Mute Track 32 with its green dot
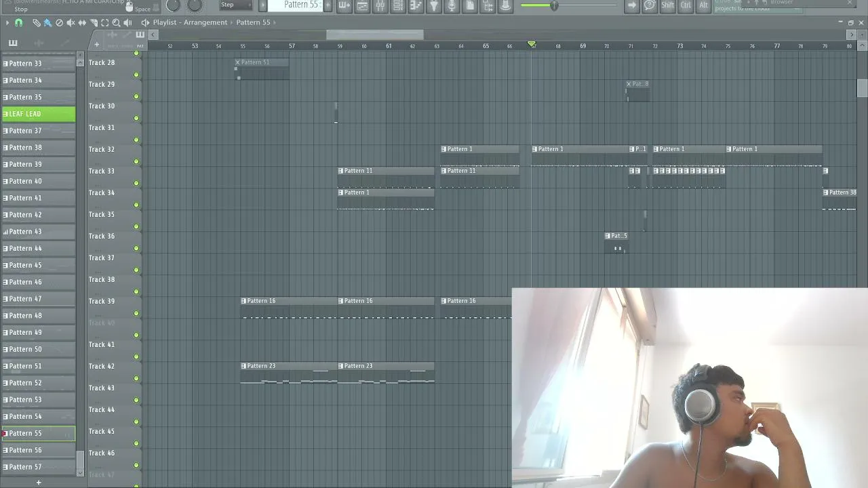Image resolution: width=868 pixels, height=488 pixels. [136, 161]
